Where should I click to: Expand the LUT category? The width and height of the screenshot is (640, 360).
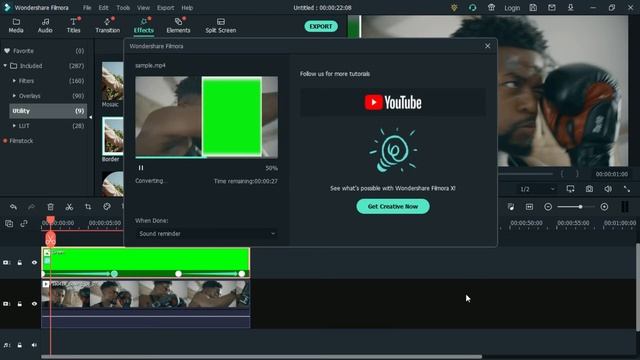click(x=14, y=126)
